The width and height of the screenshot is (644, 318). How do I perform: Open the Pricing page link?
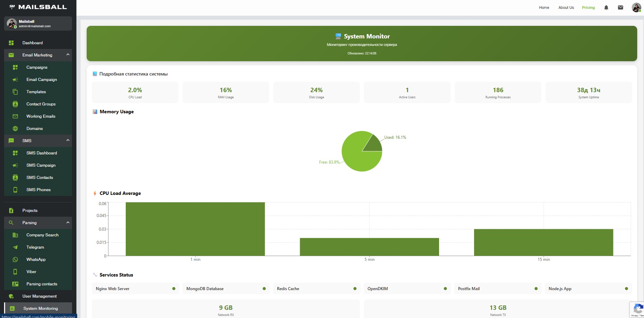[588, 7]
